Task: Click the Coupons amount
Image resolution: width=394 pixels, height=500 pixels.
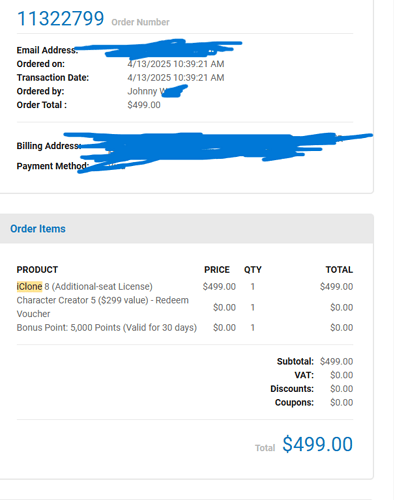Action: pyautogui.click(x=342, y=402)
